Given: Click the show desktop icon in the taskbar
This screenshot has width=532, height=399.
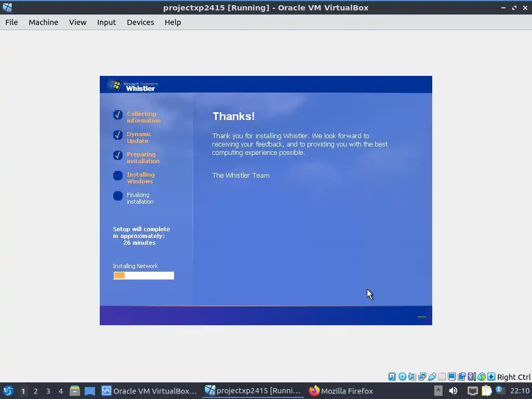Looking at the screenshot, I should 89,391.
